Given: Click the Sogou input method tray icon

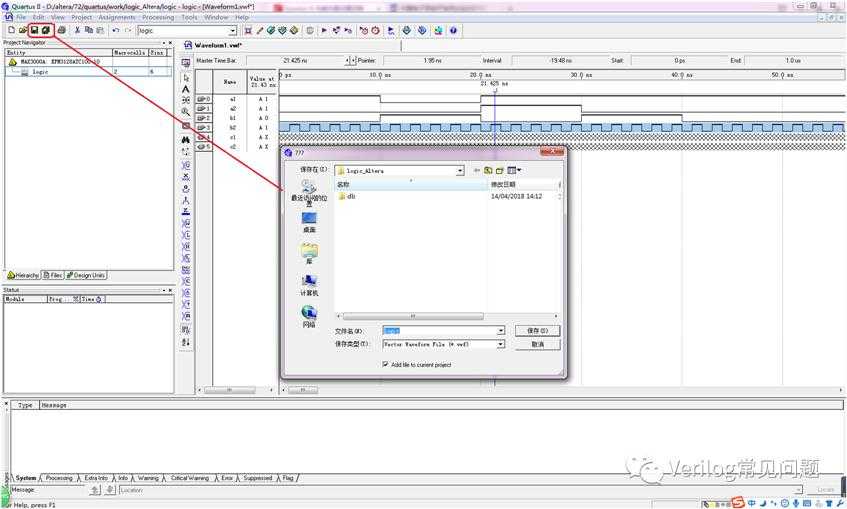Looking at the screenshot, I should point(738,503).
